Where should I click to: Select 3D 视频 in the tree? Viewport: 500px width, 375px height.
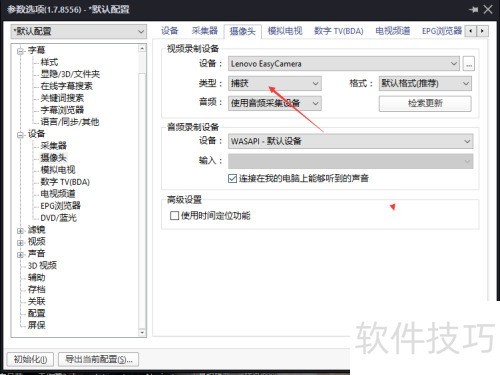click(x=42, y=265)
